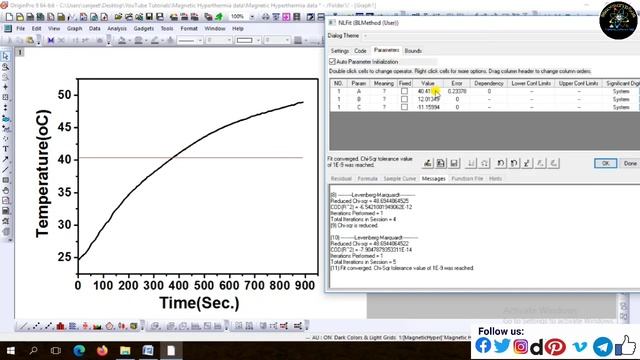Select the Pointer tool in left toolbox
Viewport: 640px width, 360px height.
coord(5,56)
